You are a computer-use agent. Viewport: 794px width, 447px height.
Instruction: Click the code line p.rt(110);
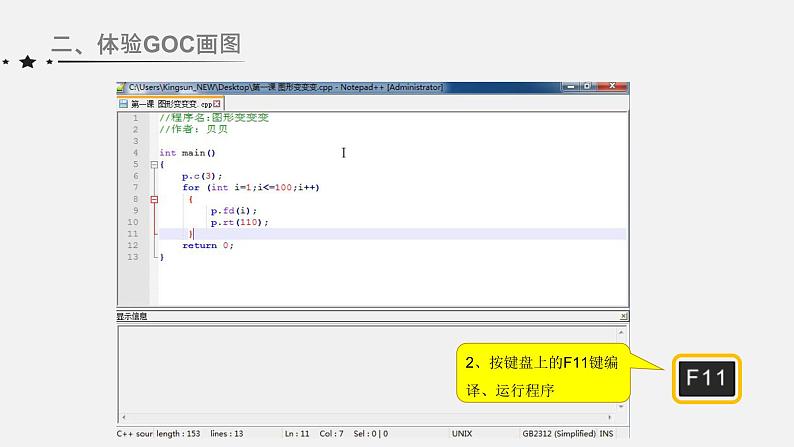pyautogui.click(x=240, y=222)
